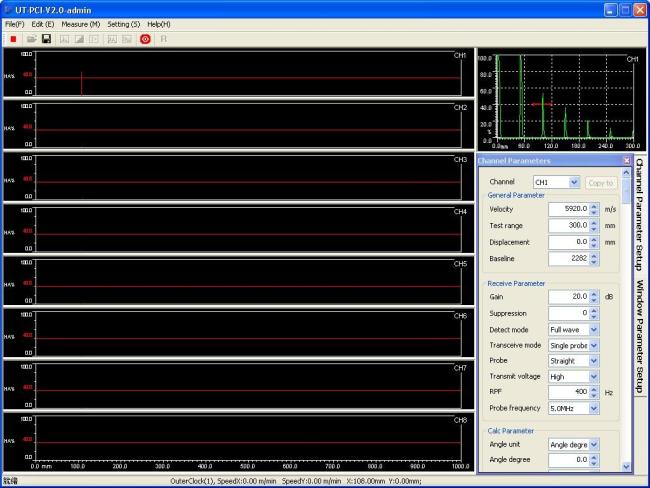Close the Channel Parameters panel
Viewport: 650px width, 488px height.
pos(627,160)
